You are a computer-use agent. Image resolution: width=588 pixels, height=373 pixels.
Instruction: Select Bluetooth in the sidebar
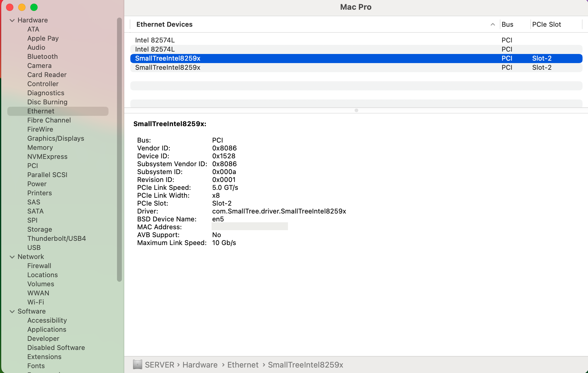tap(42, 57)
